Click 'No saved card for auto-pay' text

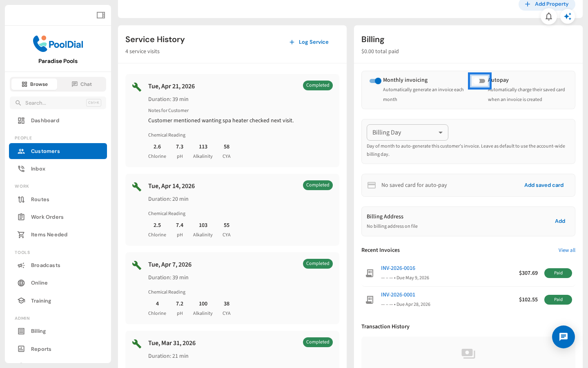point(414,185)
